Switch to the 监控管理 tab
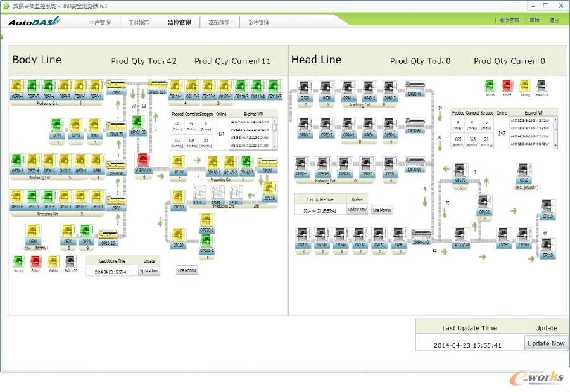570x392 pixels. 179,23
